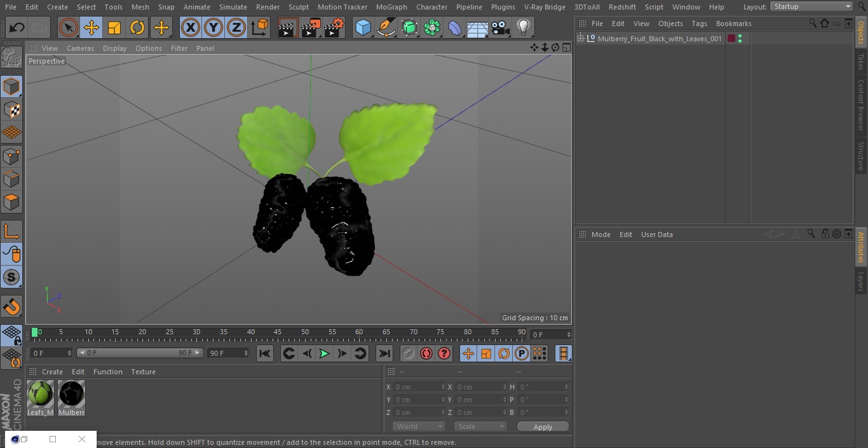
Task: Toggle Autokeying red button
Action: [426, 353]
